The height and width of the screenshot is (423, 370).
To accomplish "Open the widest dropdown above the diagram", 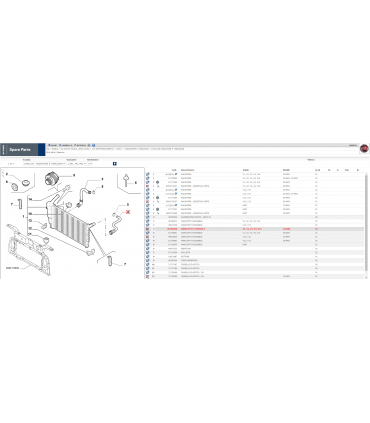I will tap(44, 164).
